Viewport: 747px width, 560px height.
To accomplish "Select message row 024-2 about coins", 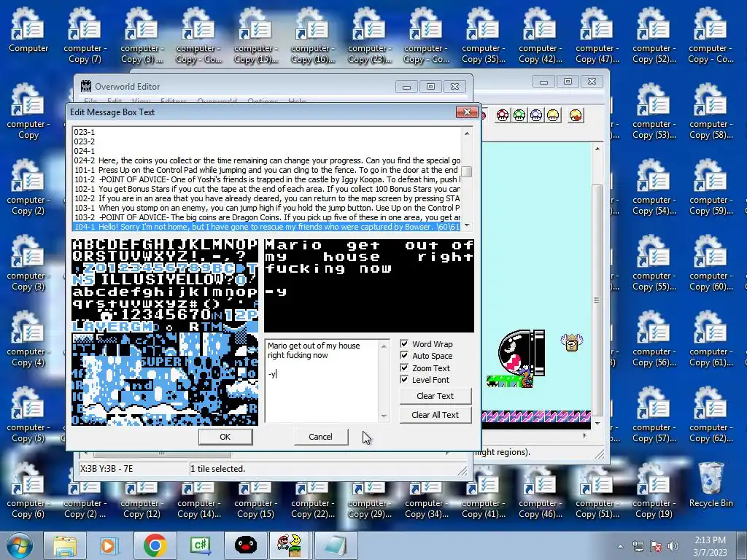I will [x=267, y=160].
